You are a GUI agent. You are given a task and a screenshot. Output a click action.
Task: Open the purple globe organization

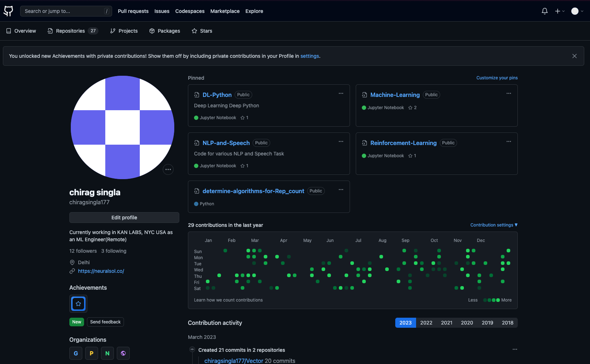[123, 353]
